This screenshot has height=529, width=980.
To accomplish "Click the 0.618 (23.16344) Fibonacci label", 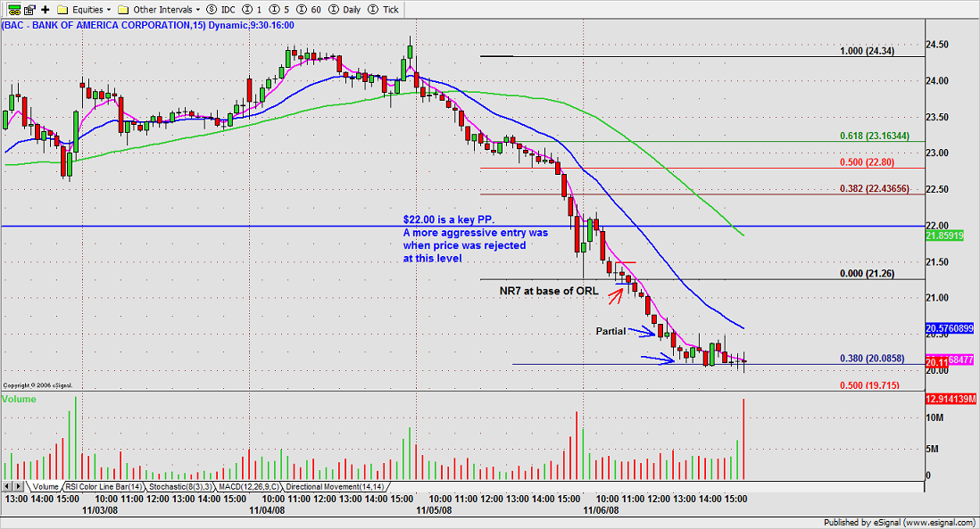I will [875, 136].
